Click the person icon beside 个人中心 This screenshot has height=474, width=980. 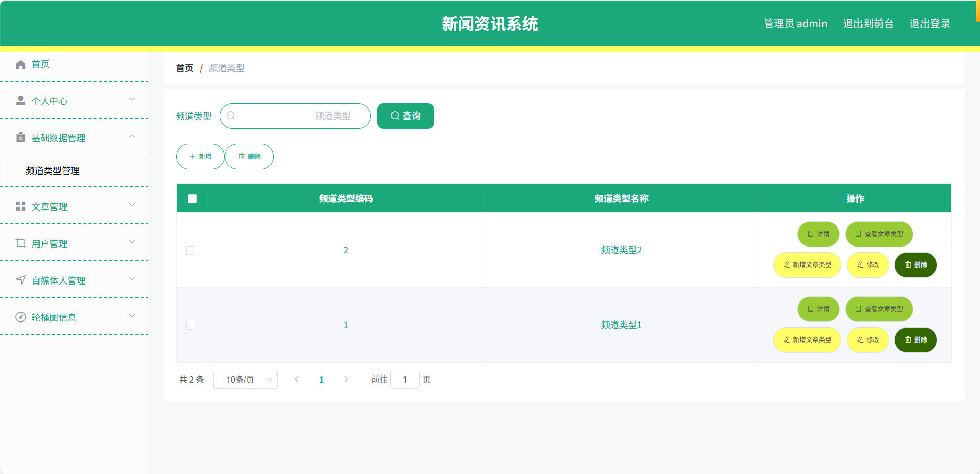pyautogui.click(x=21, y=101)
